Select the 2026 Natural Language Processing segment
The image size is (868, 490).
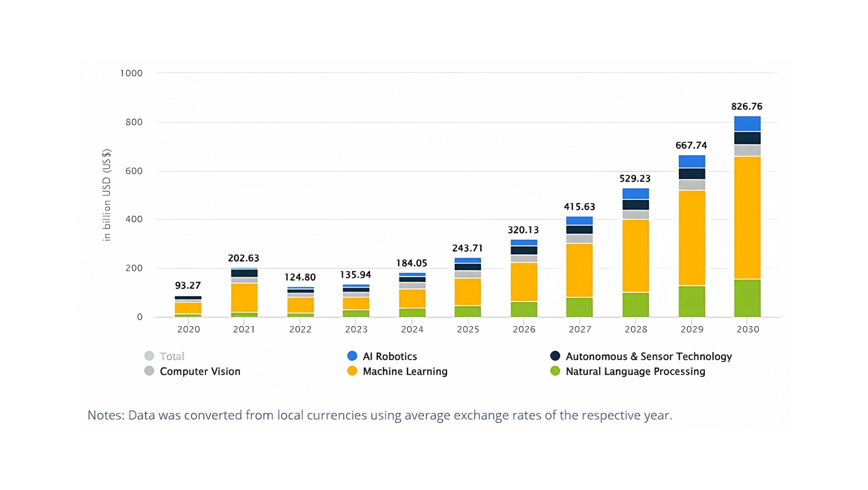524,309
